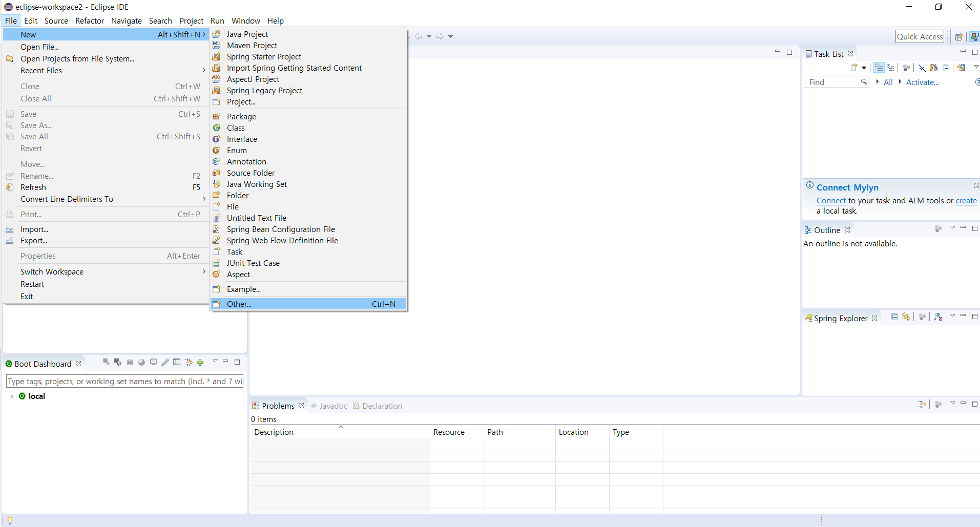Open the Refactor menu in menu bar
Image resolution: width=980 pixels, height=527 pixels.
[90, 21]
